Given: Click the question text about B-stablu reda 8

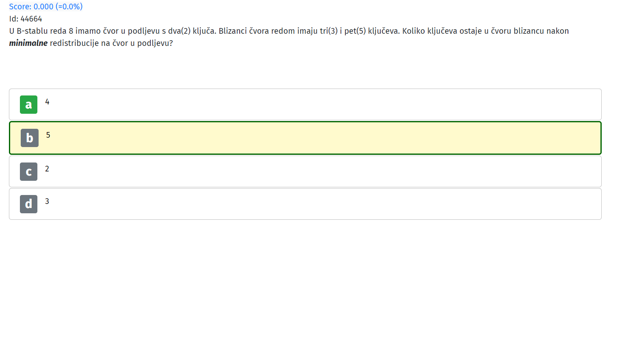Looking at the screenshot, I should (289, 37).
